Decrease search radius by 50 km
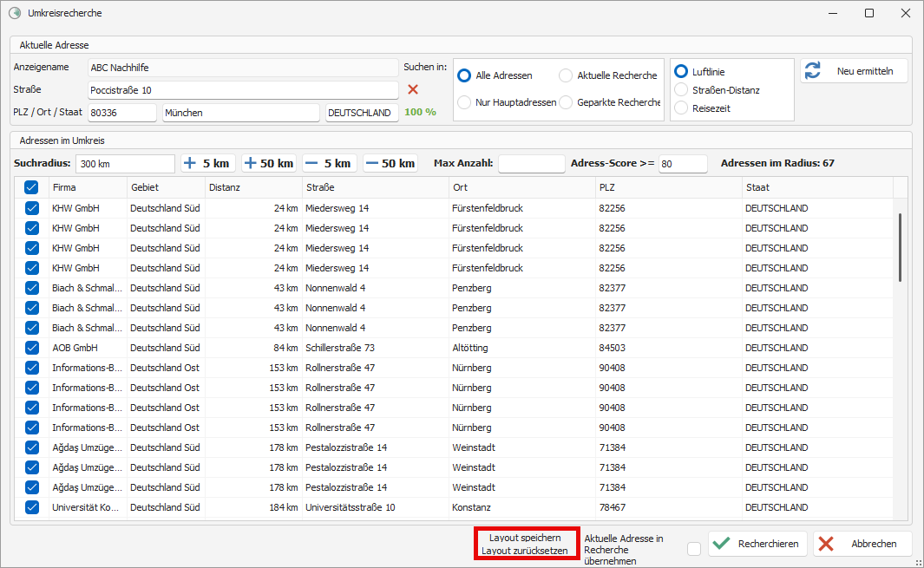Screen dimensions: 924x568 click(390, 163)
